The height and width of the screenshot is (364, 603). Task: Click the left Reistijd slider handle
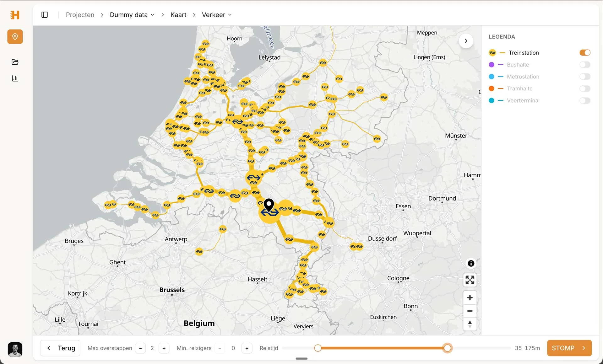tap(318, 348)
